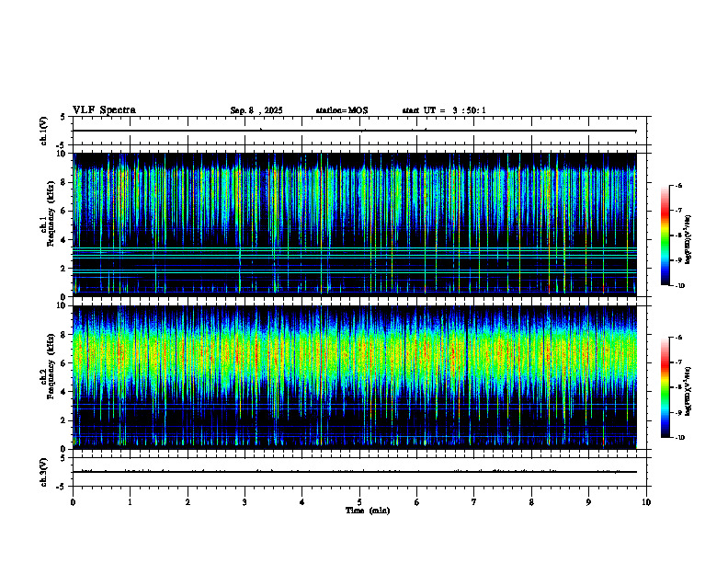728x563 pixels.
Task: Click the date text "Sep. 8, 2025"
Action: (x=256, y=110)
